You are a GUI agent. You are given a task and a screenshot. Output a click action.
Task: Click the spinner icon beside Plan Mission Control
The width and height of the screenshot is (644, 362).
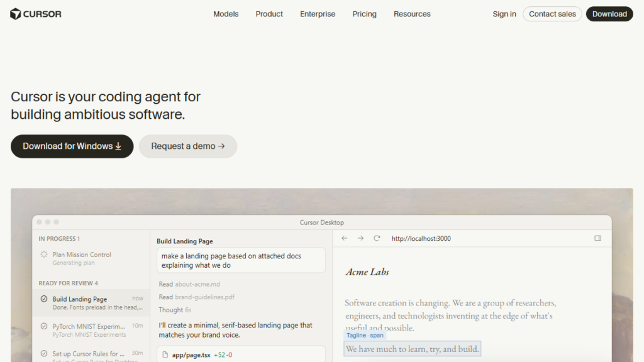point(44,255)
